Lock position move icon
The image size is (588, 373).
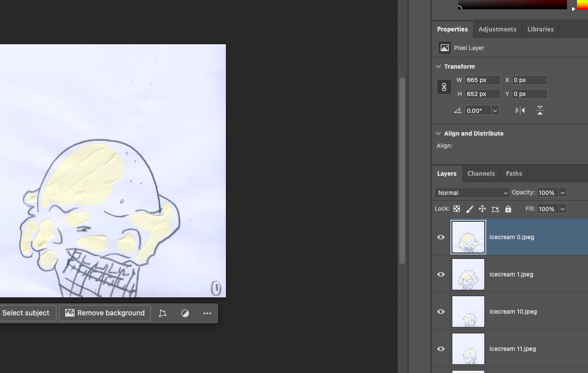tap(482, 209)
